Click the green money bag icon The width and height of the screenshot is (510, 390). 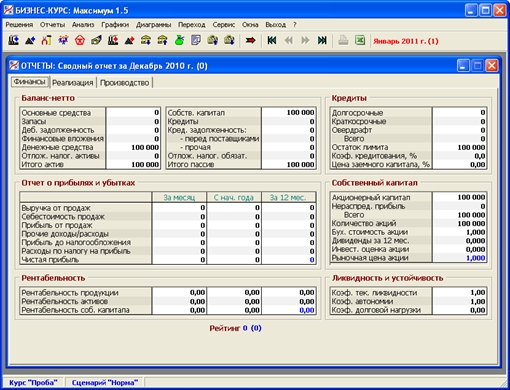pyautogui.click(x=179, y=41)
